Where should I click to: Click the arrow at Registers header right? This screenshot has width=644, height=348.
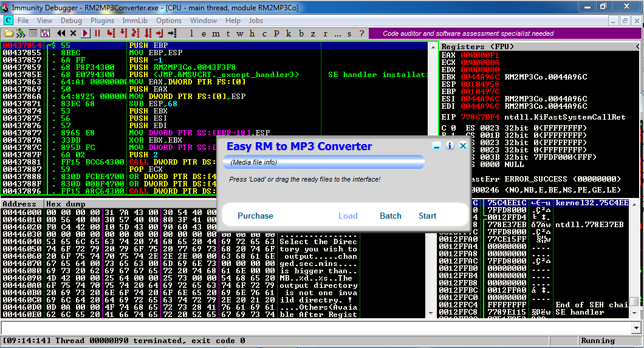click(637, 47)
